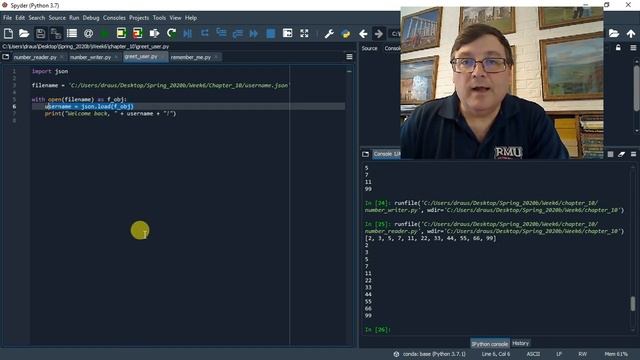640x360 pixels.
Task: Click the Mem 61% status indicator
Action: pyautogui.click(x=616, y=354)
